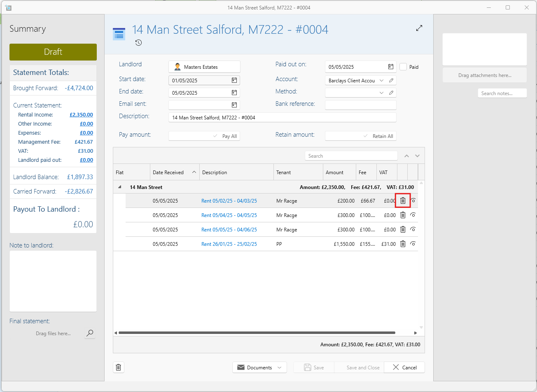This screenshot has width=537, height=392.
Task: Click the delete statement trash icon beside Documents
Action: [x=119, y=367]
